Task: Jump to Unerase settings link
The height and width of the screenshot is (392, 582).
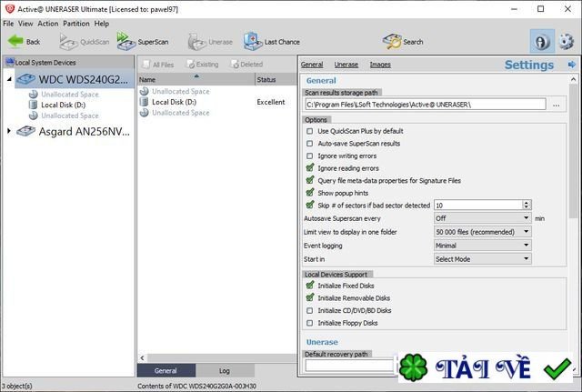Action: tap(346, 65)
